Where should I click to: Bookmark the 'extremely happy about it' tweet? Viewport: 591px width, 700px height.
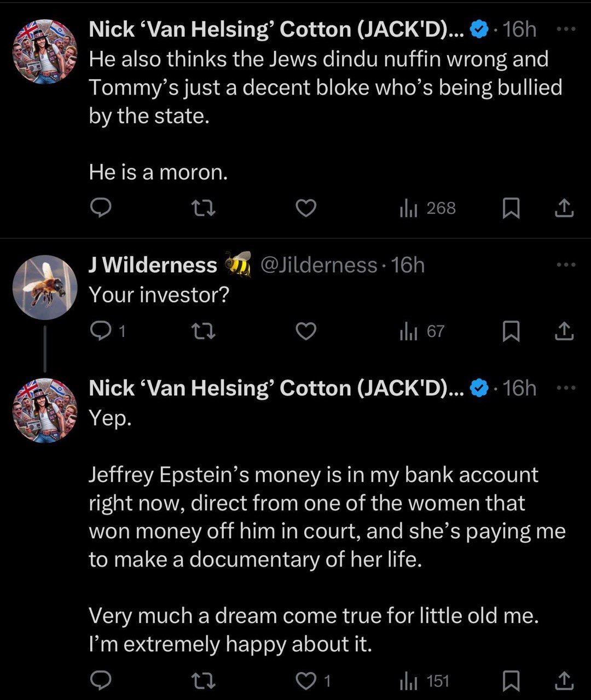pyautogui.click(x=511, y=680)
